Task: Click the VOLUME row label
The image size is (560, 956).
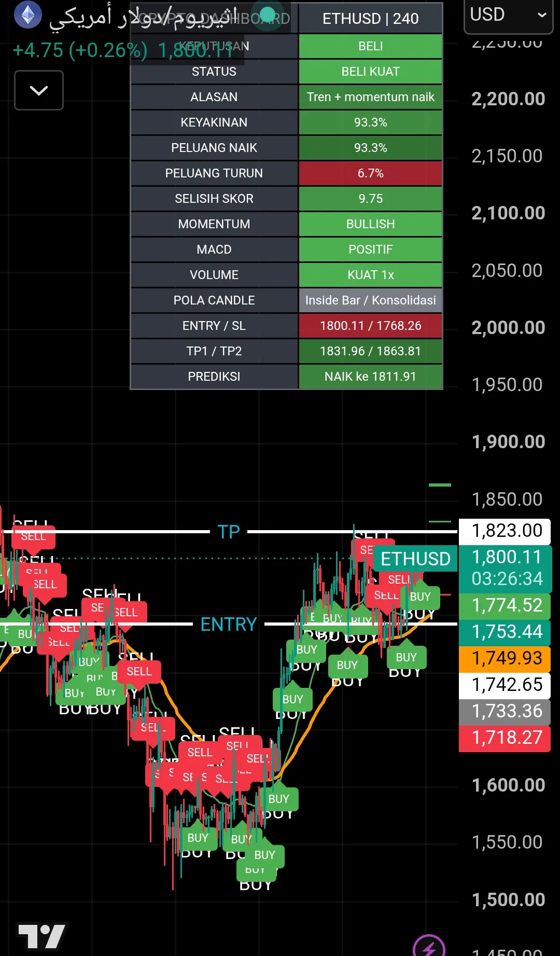Action: pos(214,275)
